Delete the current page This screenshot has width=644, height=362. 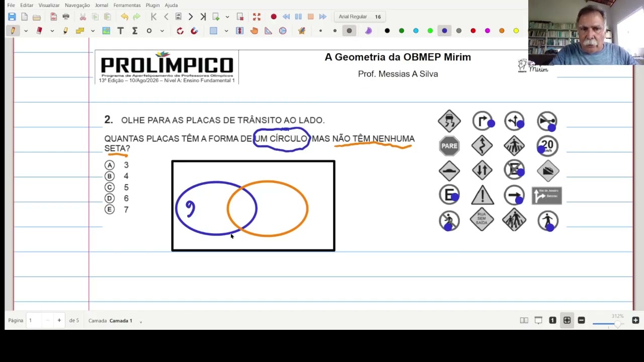pyautogui.click(x=240, y=17)
